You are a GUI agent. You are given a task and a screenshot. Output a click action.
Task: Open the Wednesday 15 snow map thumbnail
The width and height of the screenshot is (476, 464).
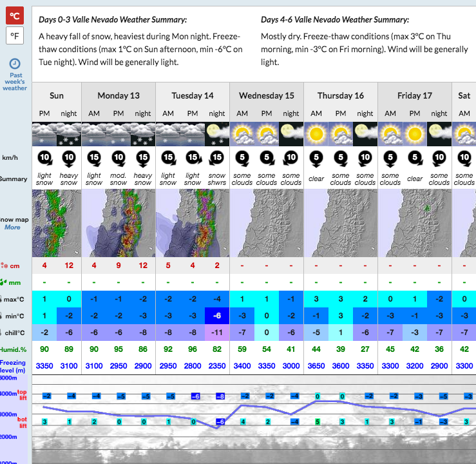pos(267,223)
